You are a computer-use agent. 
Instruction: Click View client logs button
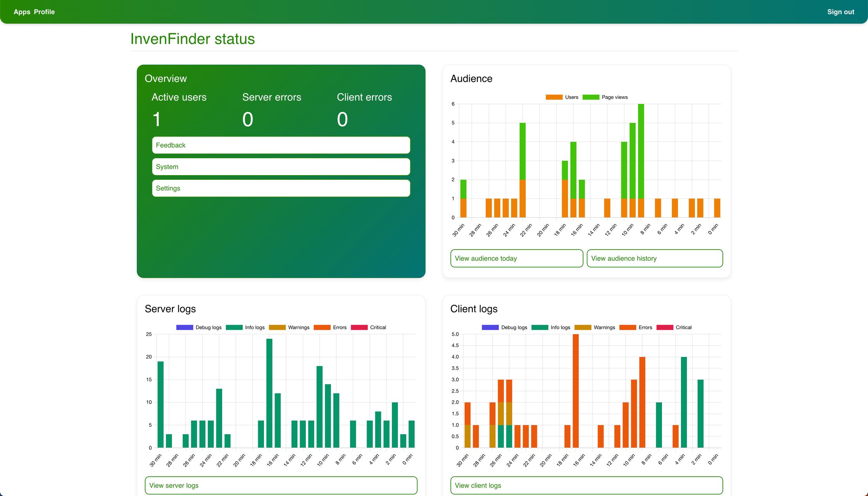(586, 486)
